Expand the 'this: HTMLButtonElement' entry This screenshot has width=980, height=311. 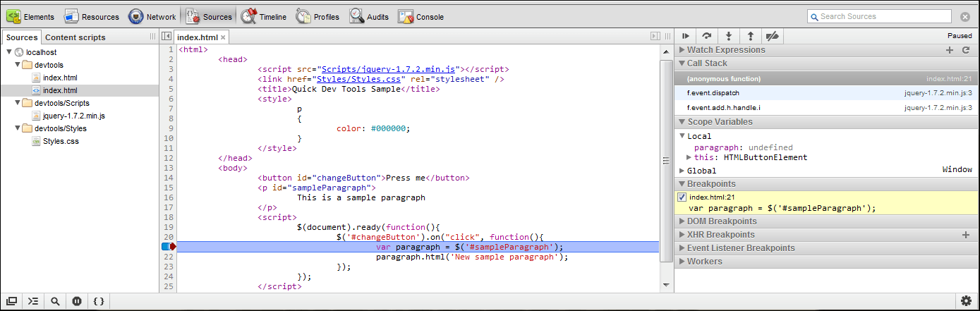coord(689,157)
